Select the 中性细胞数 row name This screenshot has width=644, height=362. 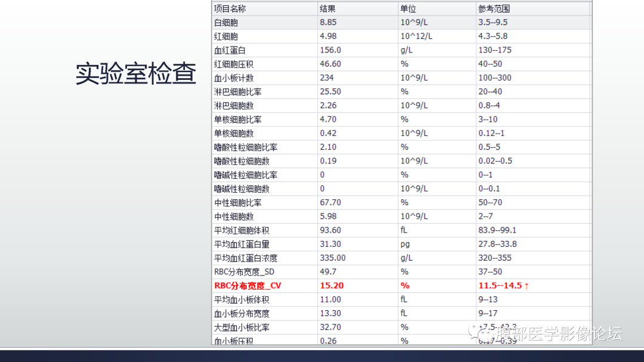[234, 216]
